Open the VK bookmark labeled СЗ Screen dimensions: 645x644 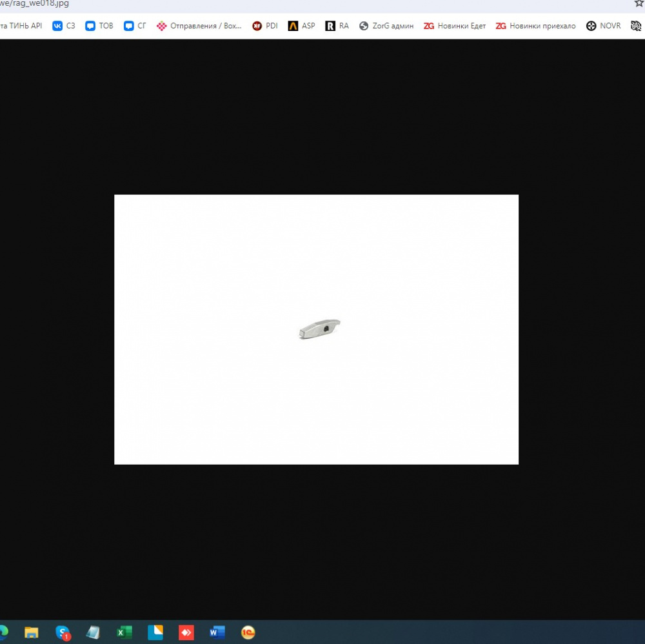click(64, 26)
